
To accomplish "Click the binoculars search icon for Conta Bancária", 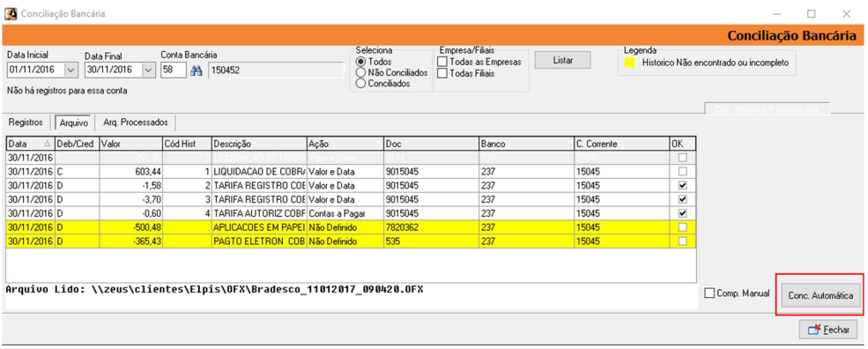I will click(197, 71).
